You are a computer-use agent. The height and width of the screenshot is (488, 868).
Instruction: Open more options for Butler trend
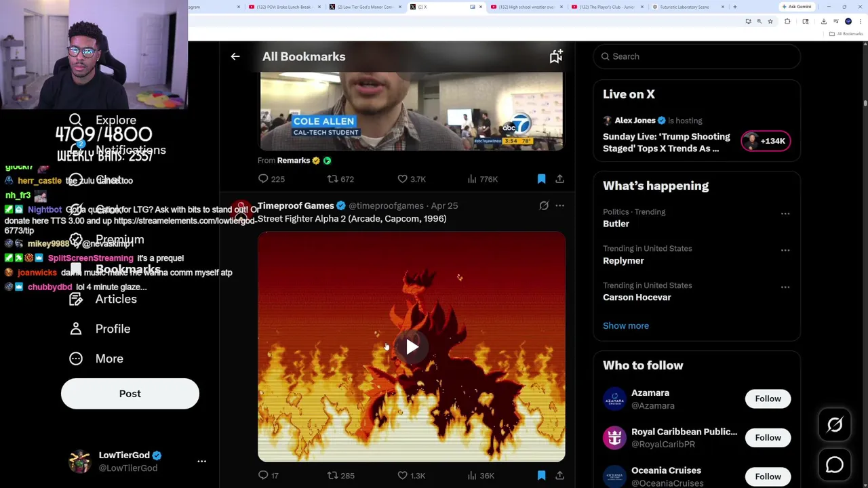pos(785,213)
